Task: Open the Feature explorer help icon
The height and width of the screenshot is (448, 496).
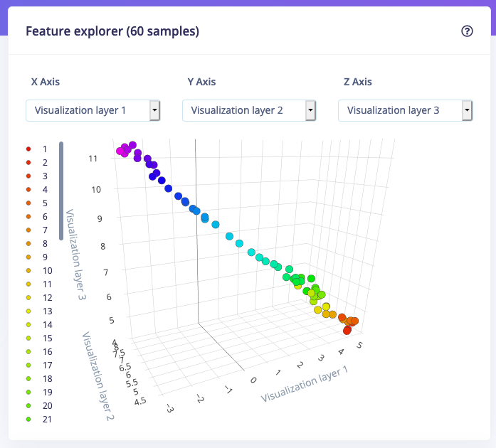Action: [467, 31]
